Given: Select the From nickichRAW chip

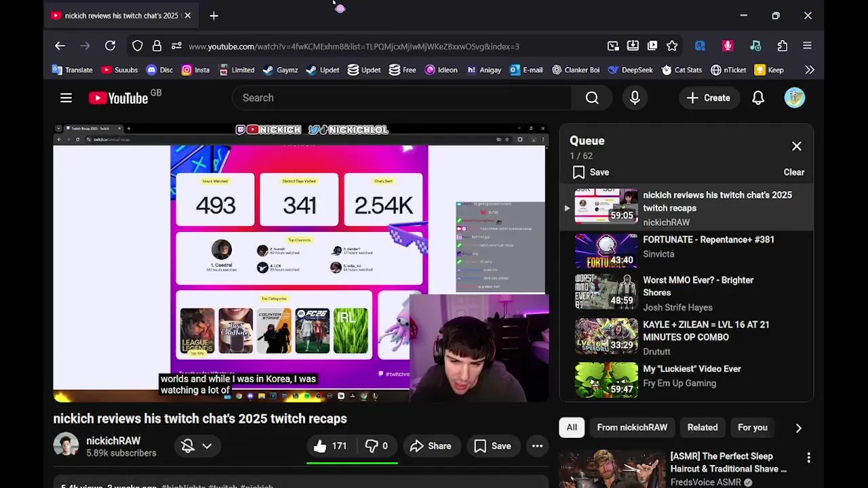Looking at the screenshot, I should point(632,428).
